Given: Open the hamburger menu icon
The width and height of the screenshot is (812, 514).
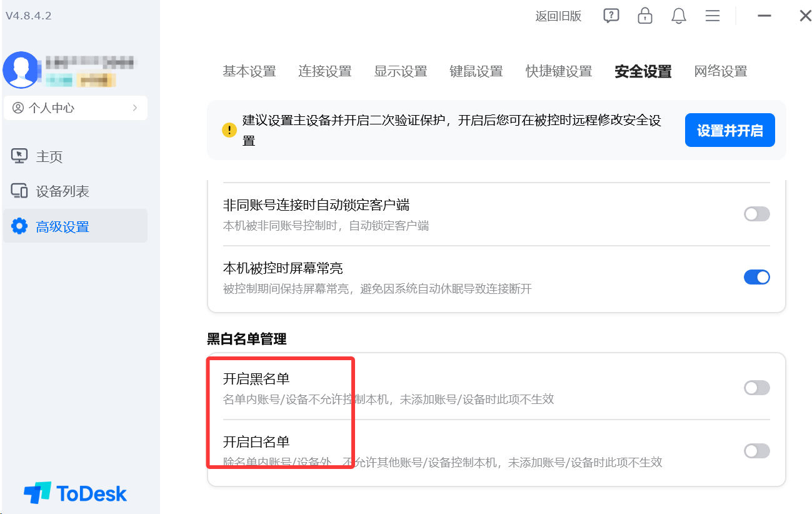Looking at the screenshot, I should pos(712,16).
